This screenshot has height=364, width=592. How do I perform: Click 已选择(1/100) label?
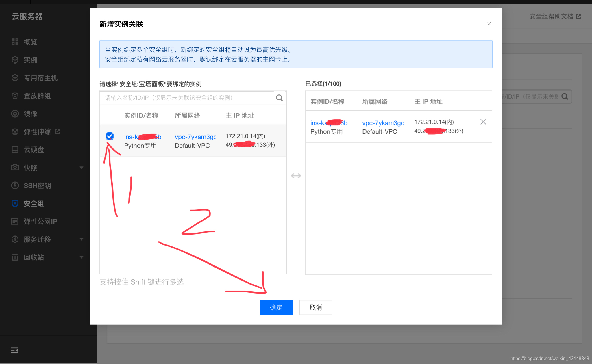click(x=323, y=84)
